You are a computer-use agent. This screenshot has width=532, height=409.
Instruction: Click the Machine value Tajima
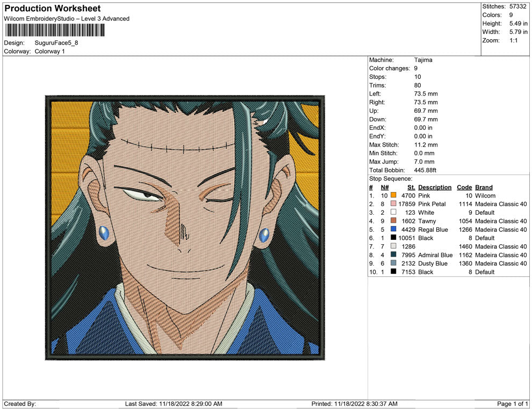[x=423, y=60]
